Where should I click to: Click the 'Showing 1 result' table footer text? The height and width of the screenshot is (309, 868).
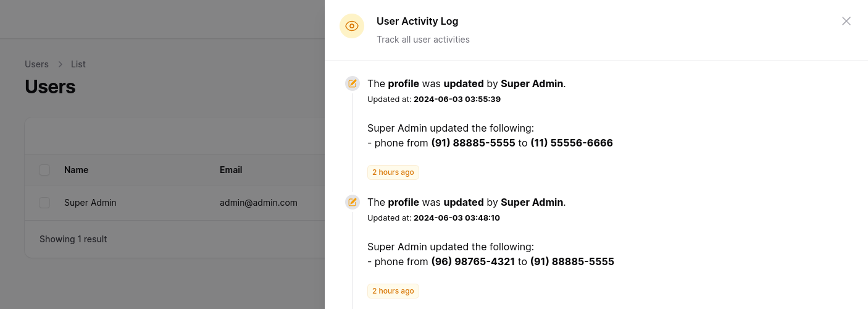pyautogui.click(x=73, y=239)
